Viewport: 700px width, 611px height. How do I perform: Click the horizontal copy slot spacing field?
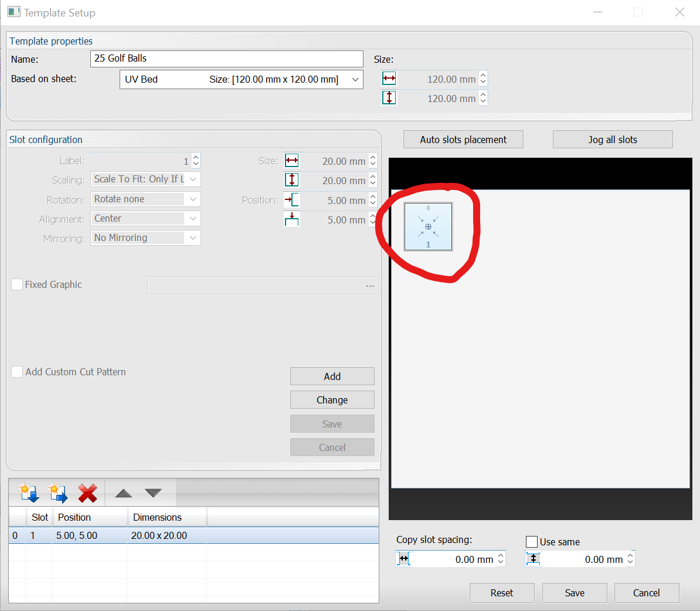(453, 559)
